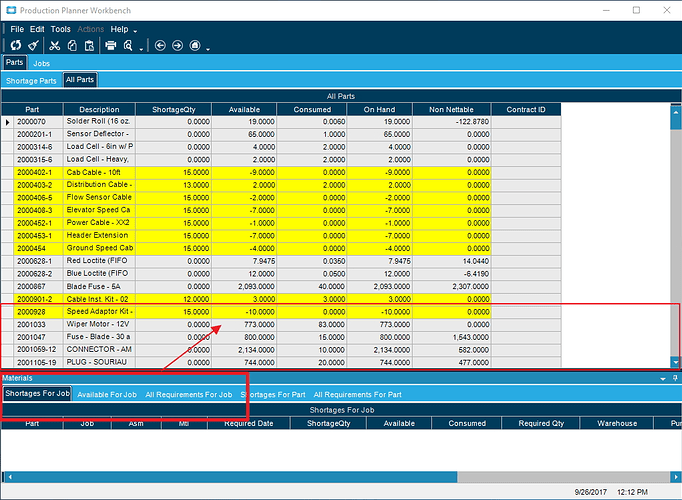Sort by the Required Qty column header
Screen dimensions: 682x500
pos(541,423)
